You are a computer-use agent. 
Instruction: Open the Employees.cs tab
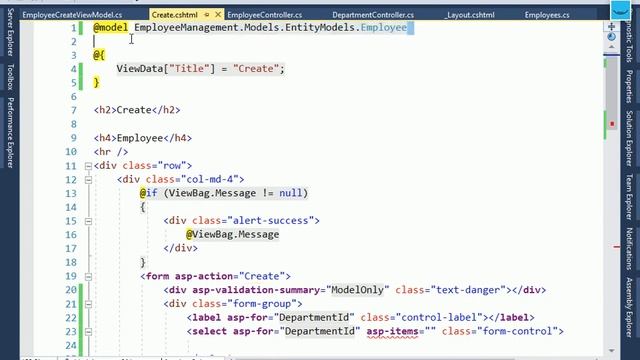(x=547, y=15)
